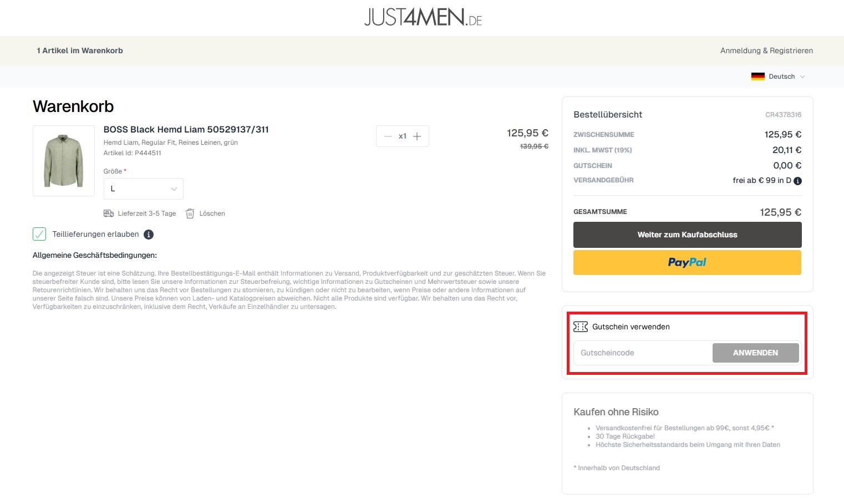Click the info icon beside Versandgebühr

[797, 180]
